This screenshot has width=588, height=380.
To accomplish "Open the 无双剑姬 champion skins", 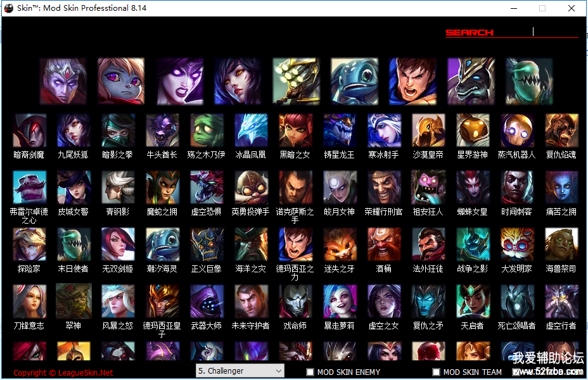I will [118, 244].
